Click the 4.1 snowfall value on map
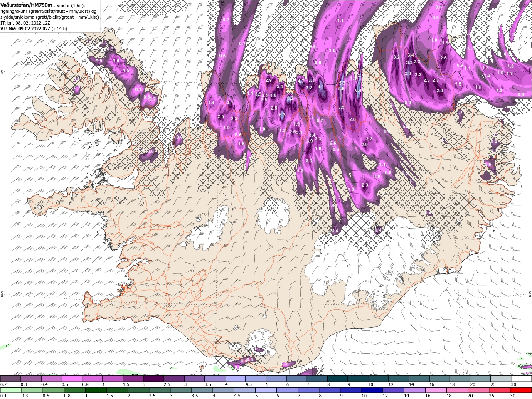532x399 pixels. (x=320, y=87)
